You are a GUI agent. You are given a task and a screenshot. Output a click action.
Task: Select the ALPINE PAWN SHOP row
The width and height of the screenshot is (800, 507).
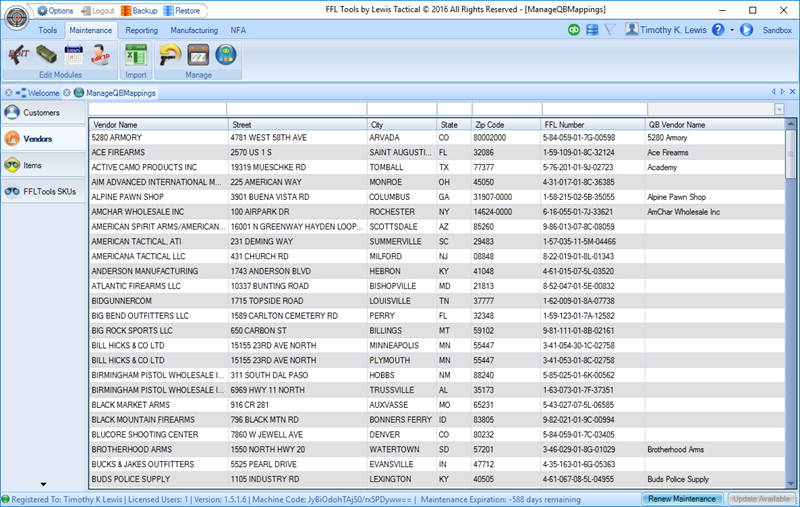[x=437, y=197]
